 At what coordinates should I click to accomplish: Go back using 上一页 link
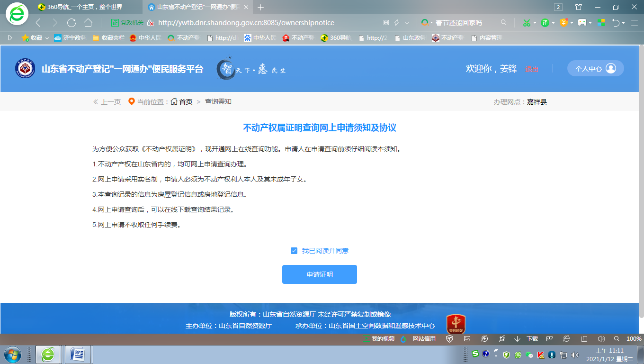tap(107, 102)
